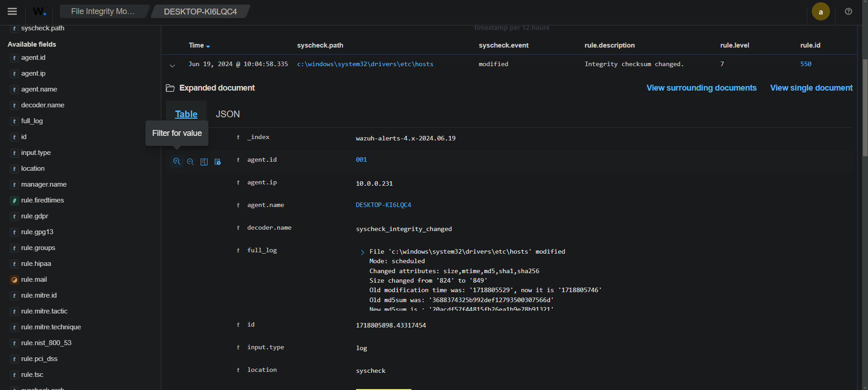Screen dimensions: 868x390
Task: Click the rule.mail boolean type icon
Action: pos(14,279)
